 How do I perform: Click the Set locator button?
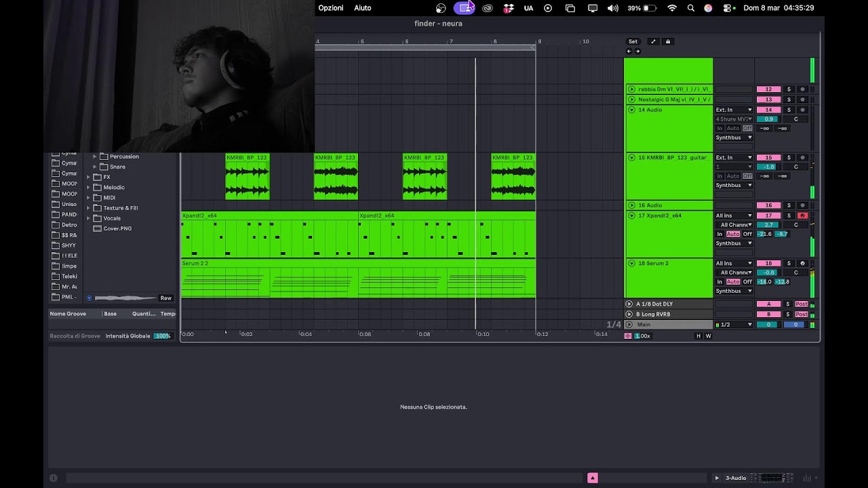tap(633, 41)
